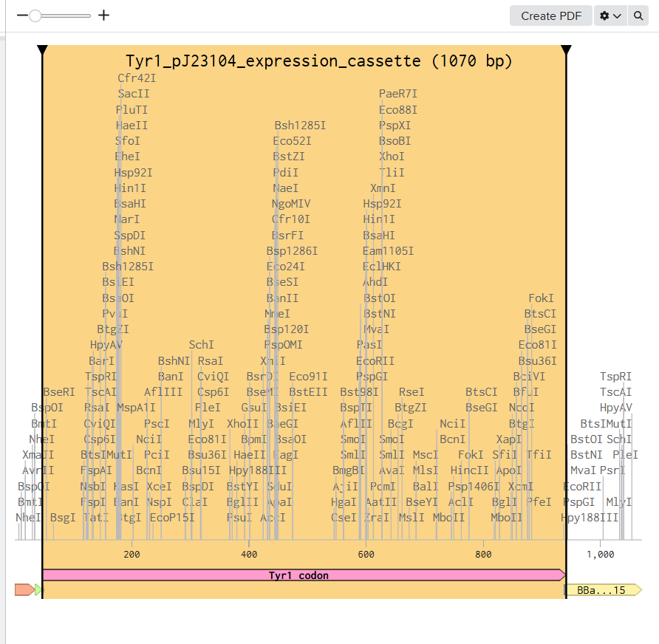Screen dimensions: 659x644
Task: Click the AflIII enzyme label
Action: [163, 392]
